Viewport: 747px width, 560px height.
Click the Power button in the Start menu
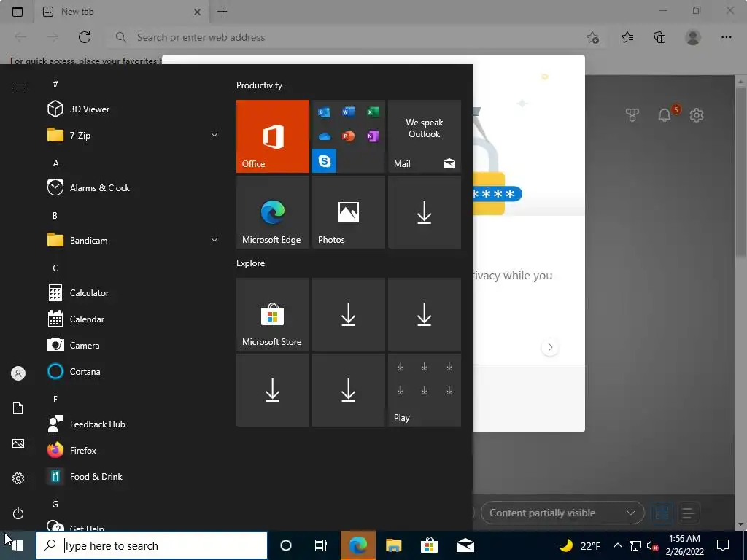tap(18, 513)
